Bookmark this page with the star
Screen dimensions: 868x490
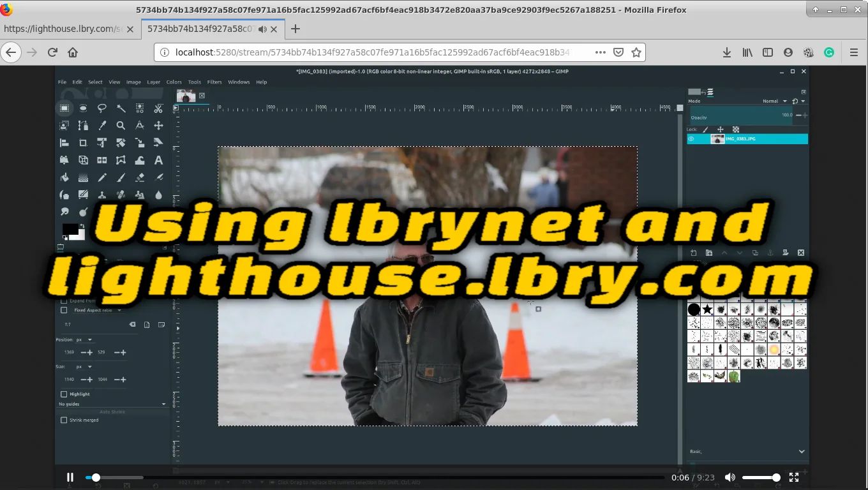point(636,52)
